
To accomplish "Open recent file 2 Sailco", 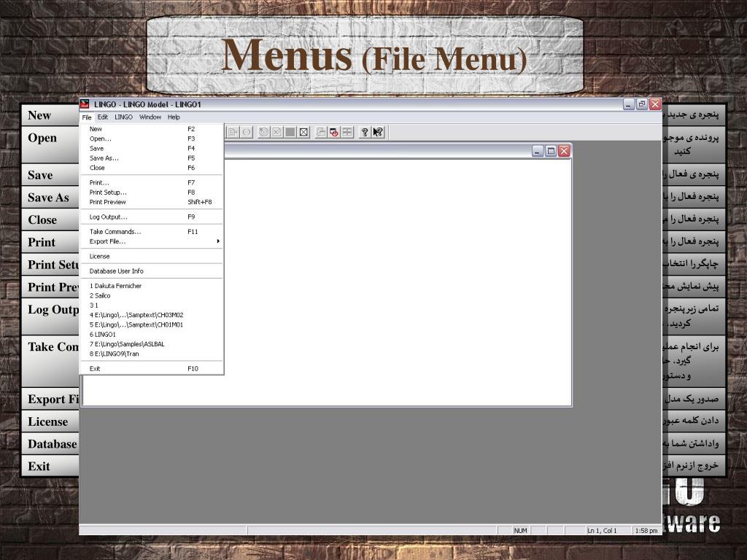I will 152,296.
